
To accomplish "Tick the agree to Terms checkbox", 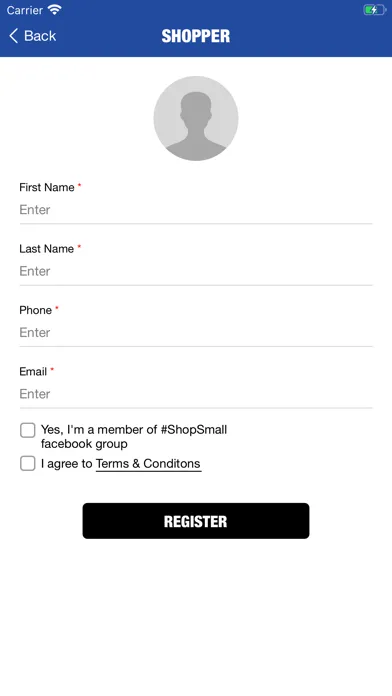I will pos(28,463).
